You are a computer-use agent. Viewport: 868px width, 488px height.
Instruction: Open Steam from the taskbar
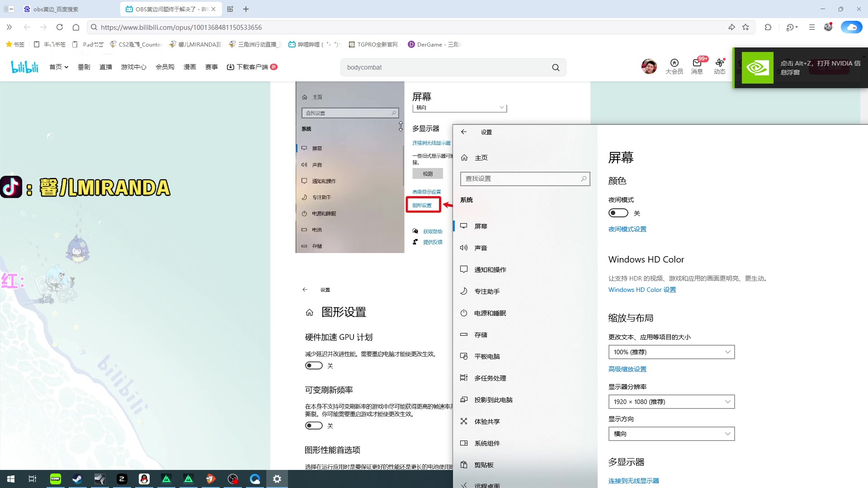(77, 479)
